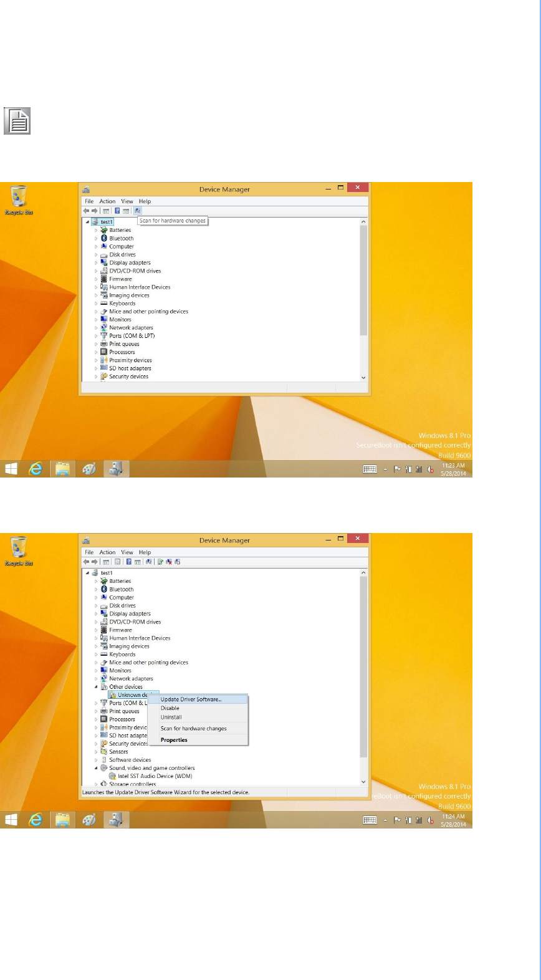Open Internet Explorer from the upper screenshot's taskbar

36,469
